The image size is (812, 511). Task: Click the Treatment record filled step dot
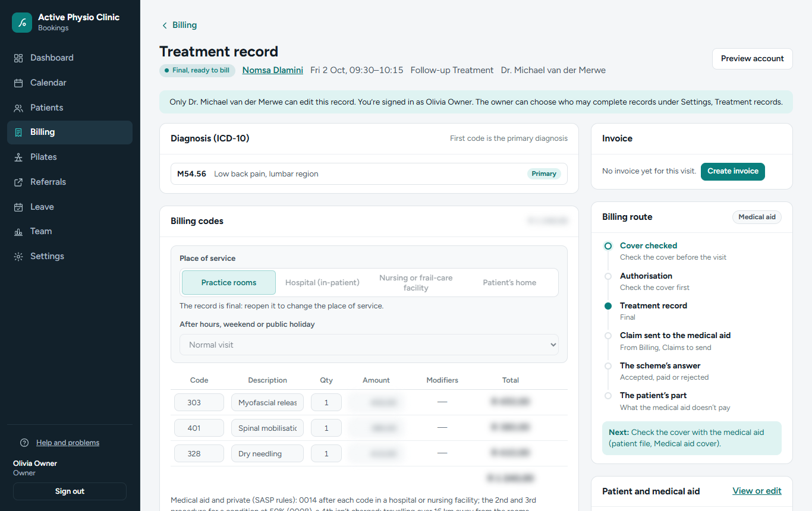pos(608,306)
